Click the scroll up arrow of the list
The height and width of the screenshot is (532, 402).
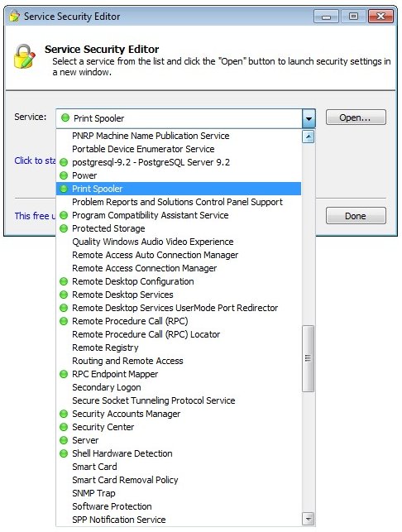[308, 137]
